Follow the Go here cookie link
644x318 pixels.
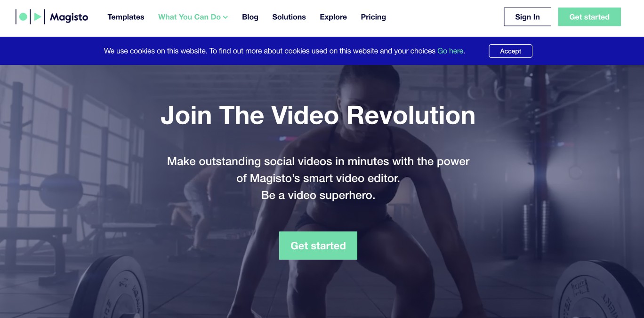(450, 51)
